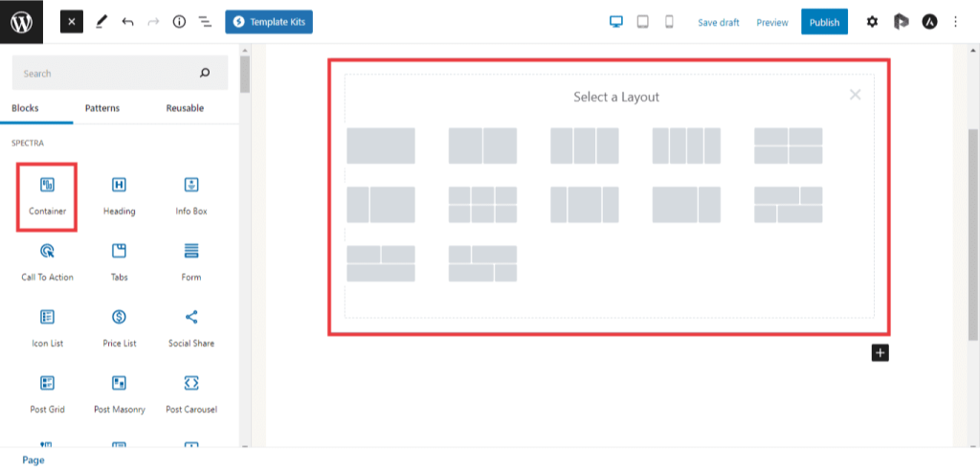Switch to the Patterns tab
Screen dimensions: 980x472
[102, 108]
